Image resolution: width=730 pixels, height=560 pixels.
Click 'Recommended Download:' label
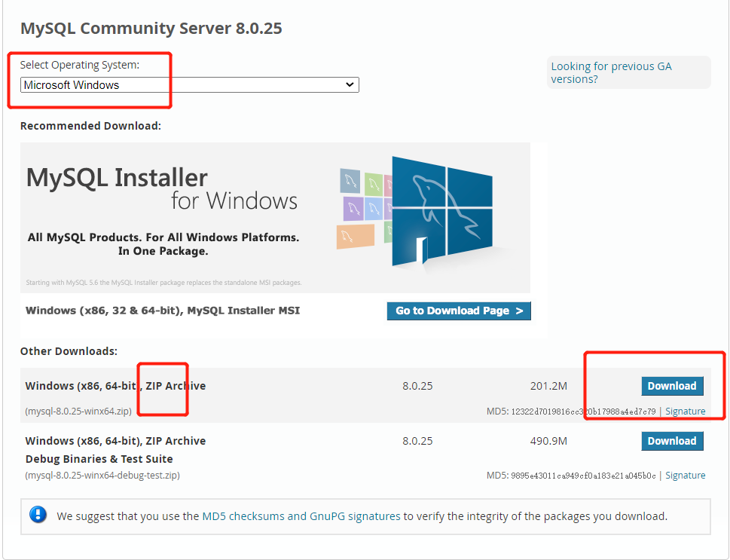[91, 127]
